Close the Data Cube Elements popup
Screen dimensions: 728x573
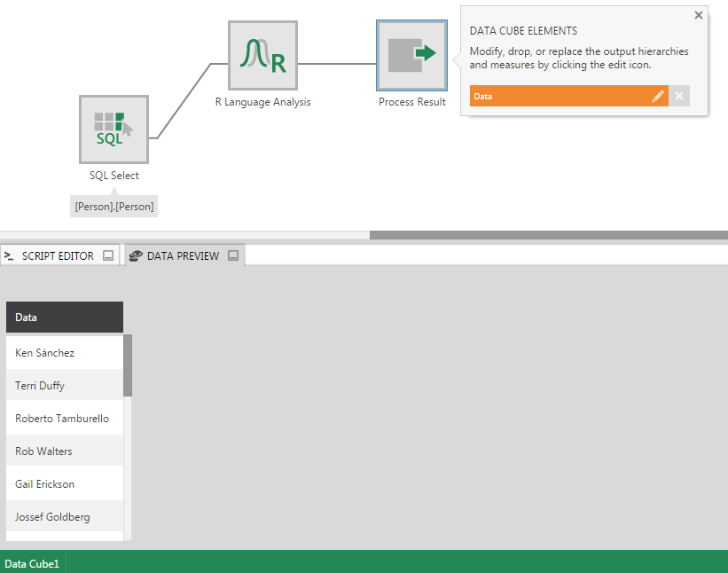698,15
